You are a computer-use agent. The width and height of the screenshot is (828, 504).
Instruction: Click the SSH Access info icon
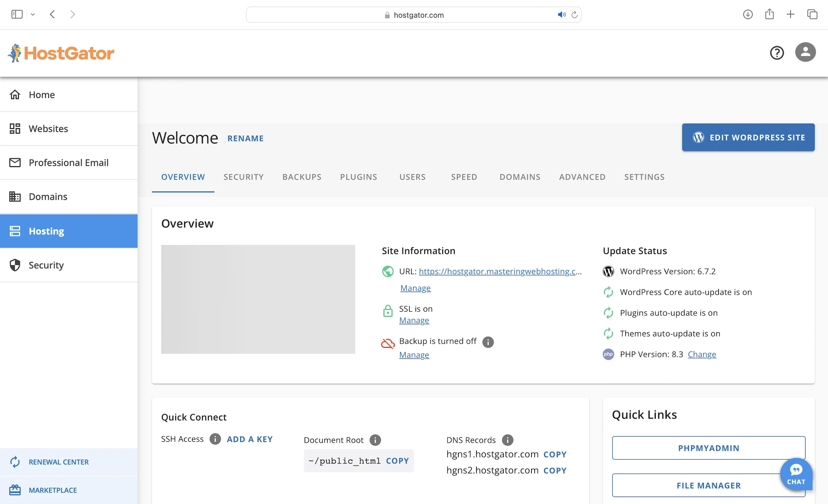pyautogui.click(x=215, y=439)
